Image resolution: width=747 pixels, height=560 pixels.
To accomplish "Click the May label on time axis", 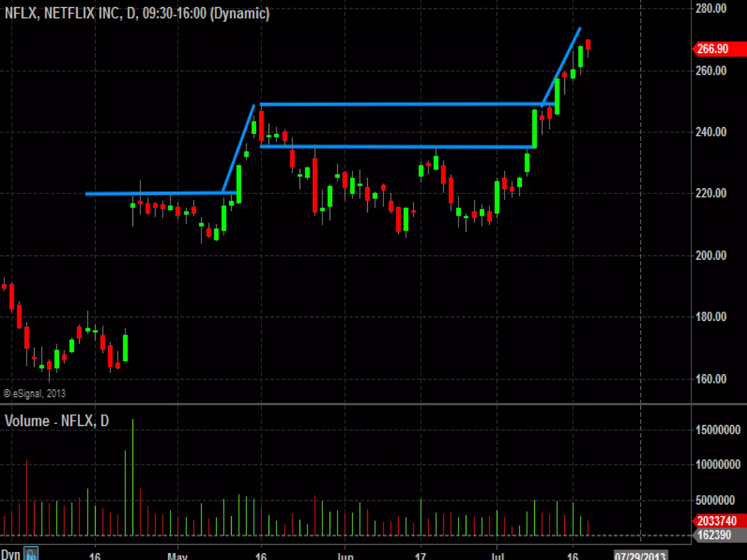I will click(x=177, y=556).
